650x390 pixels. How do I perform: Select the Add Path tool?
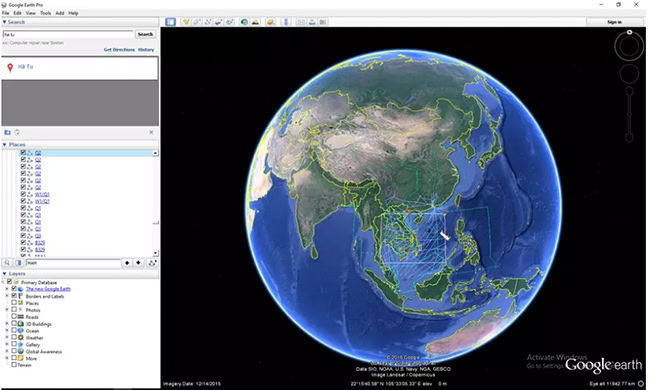point(208,22)
